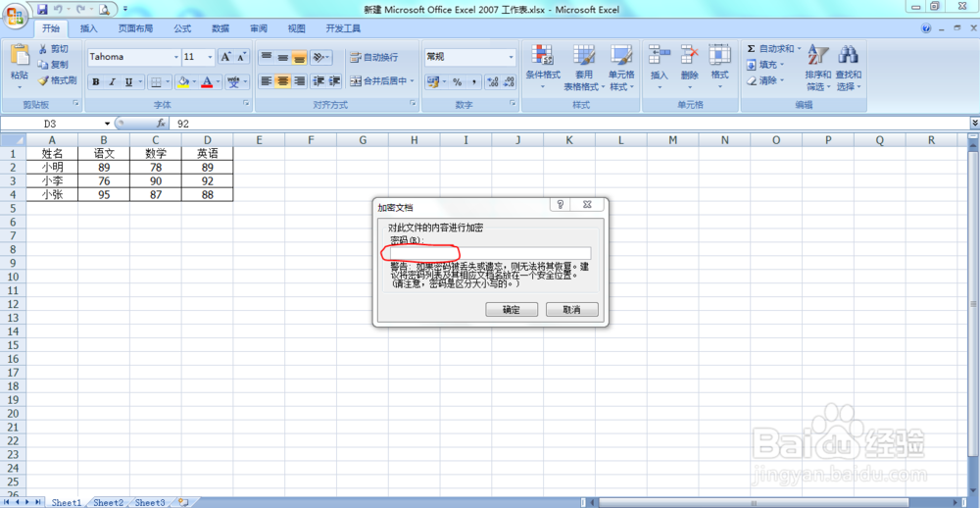
Task: Increase the font size
Action: click(x=225, y=57)
